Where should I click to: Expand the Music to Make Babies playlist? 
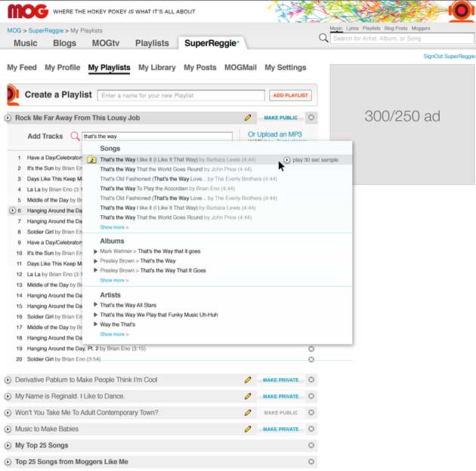click(x=8, y=429)
